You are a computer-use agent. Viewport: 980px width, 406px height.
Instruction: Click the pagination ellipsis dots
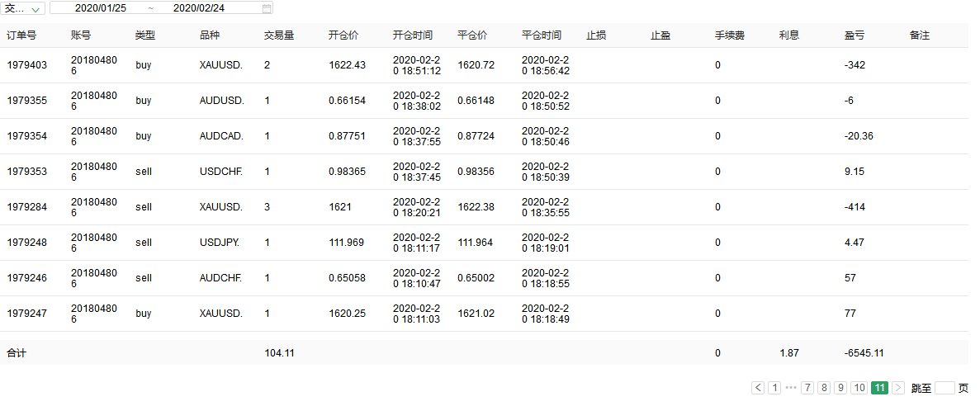click(791, 388)
